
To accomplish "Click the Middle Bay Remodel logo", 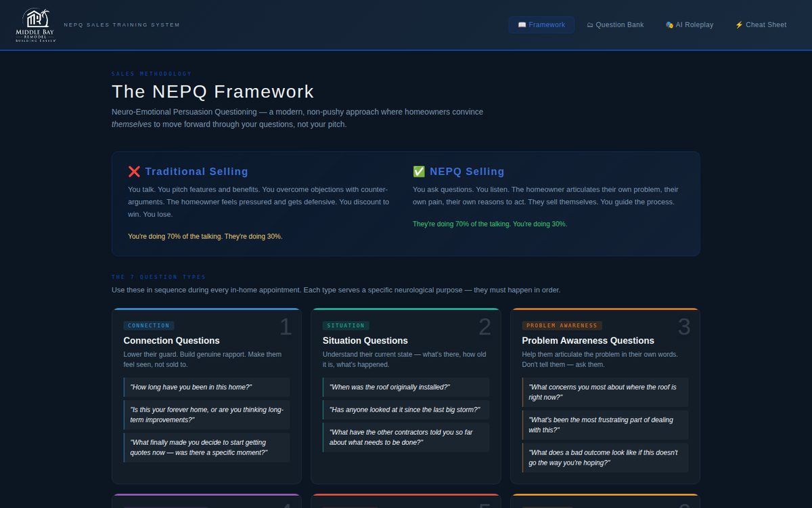I will coord(36,25).
